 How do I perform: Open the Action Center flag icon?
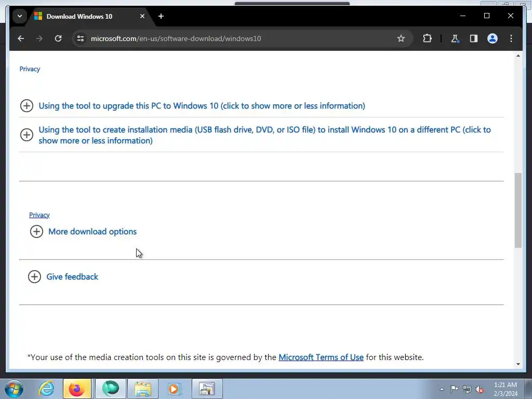click(x=454, y=389)
